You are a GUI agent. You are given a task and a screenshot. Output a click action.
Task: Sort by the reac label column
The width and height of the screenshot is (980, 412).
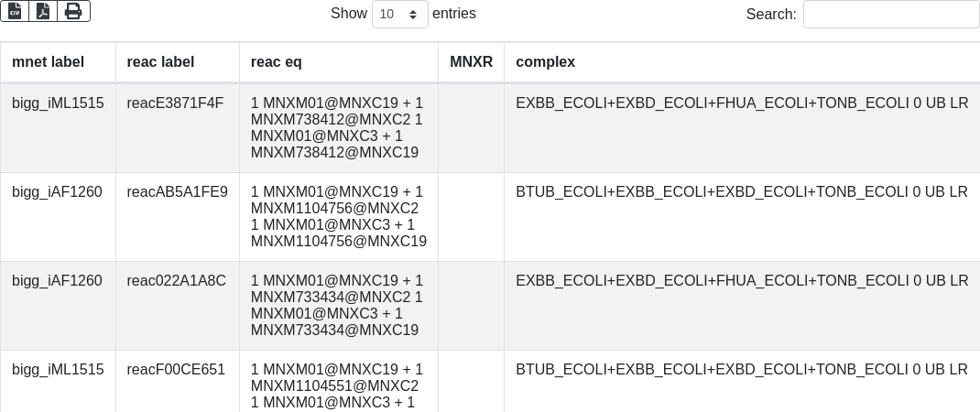(x=160, y=62)
